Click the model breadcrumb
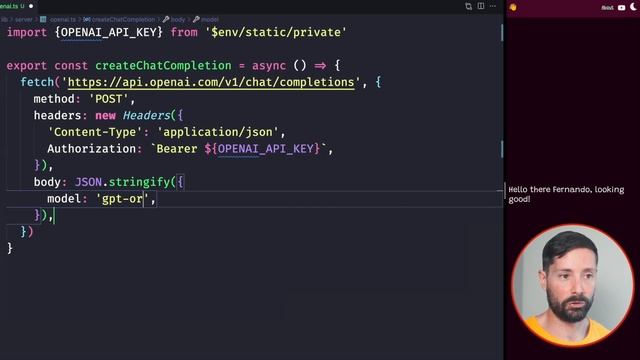Screen dimensions: 640x360 210,19
